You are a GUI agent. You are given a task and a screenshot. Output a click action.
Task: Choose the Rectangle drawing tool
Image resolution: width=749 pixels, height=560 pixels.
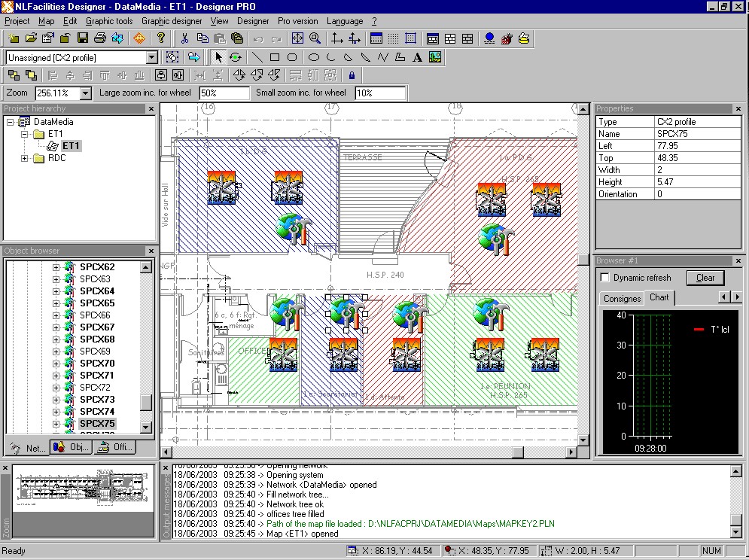pos(275,57)
